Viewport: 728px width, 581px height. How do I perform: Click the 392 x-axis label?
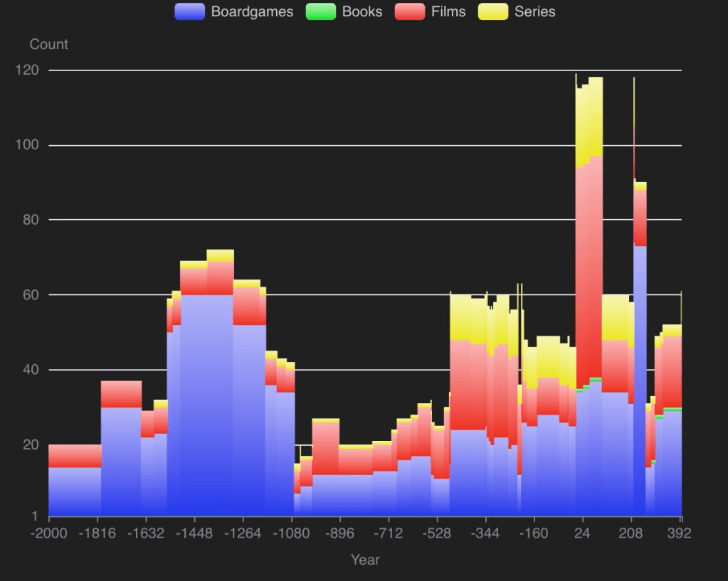pos(680,533)
